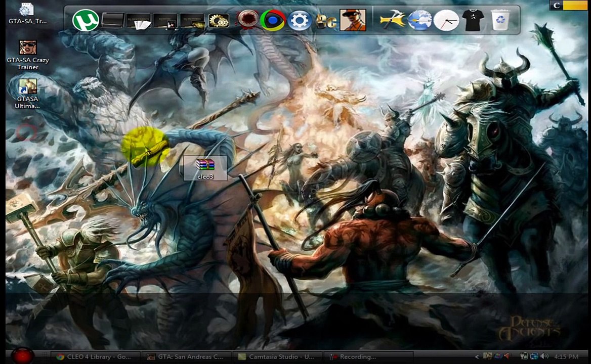This screenshot has height=364, width=591.
Task: Click the C widget at top right
Action: click(557, 6)
